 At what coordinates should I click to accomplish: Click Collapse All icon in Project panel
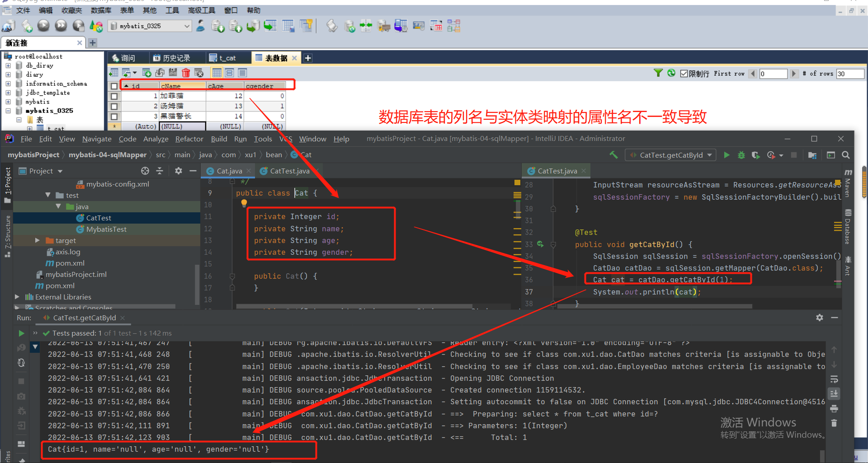160,171
